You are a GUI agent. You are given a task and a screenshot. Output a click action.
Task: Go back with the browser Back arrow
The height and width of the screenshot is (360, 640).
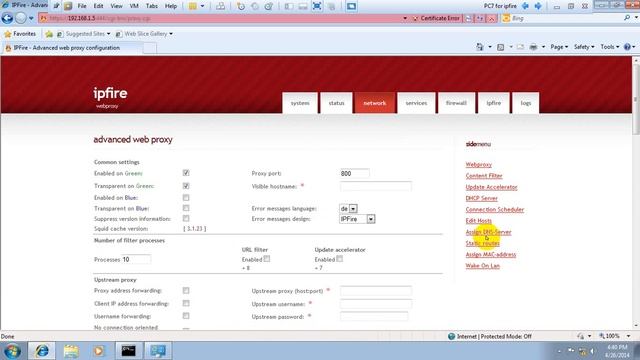pos(7,18)
